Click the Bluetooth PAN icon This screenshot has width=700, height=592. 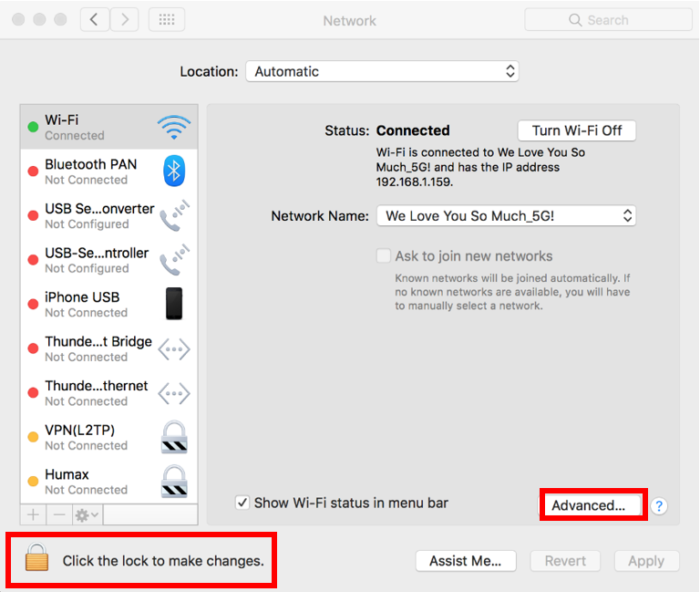(x=174, y=171)
